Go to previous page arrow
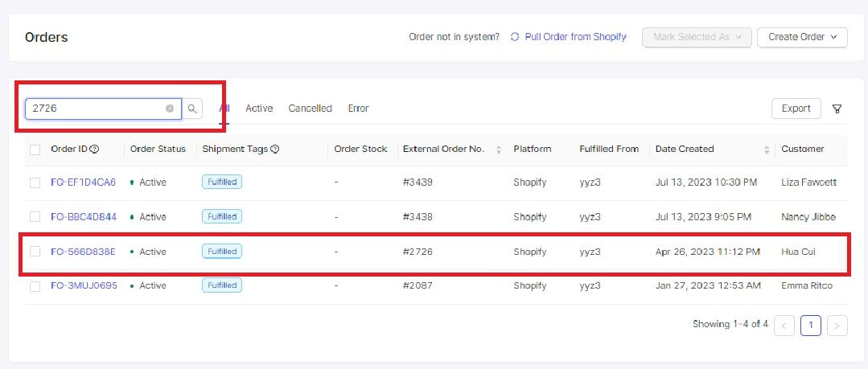The height and width of the screenshot is (369, 868). pyautogui.click(x=786, y=325)
